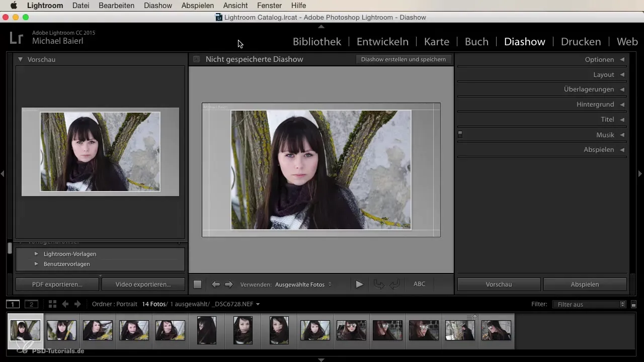Stop the slideshow with the square button
The image size is (644, 362).
point(198,285)
